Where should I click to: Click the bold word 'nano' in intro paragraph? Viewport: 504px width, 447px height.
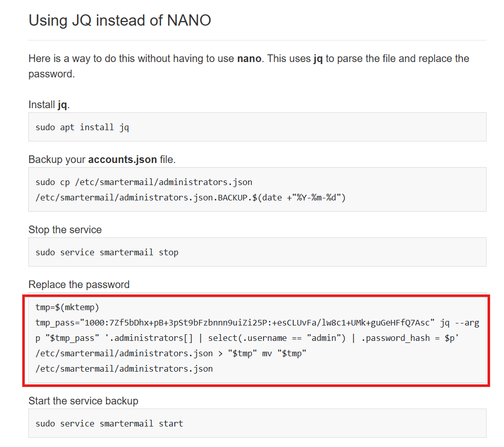point(249,58)
